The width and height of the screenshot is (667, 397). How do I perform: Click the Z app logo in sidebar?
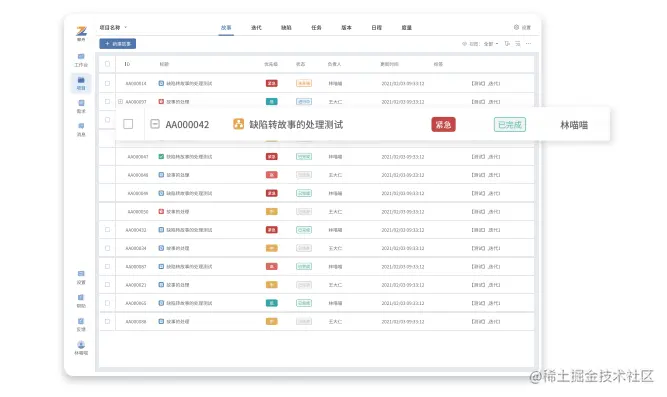pyautogui.click(x=81, y=31)
